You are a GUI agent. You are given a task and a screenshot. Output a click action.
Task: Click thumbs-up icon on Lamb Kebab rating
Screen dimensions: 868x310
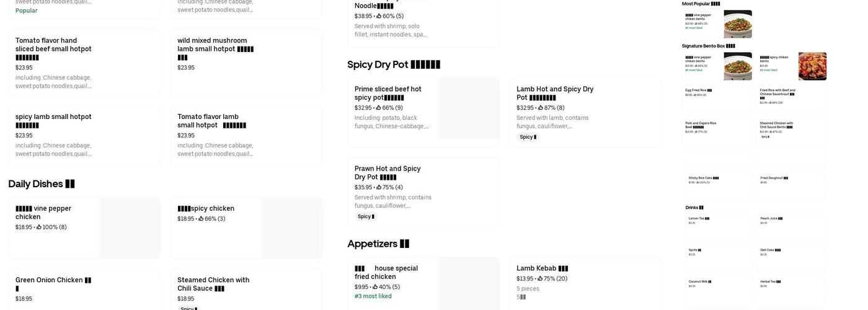(x=541, y=279)
